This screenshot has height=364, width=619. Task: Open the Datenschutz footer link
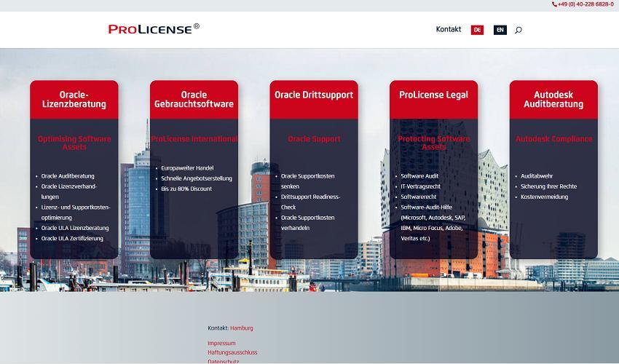coord(224,361)
